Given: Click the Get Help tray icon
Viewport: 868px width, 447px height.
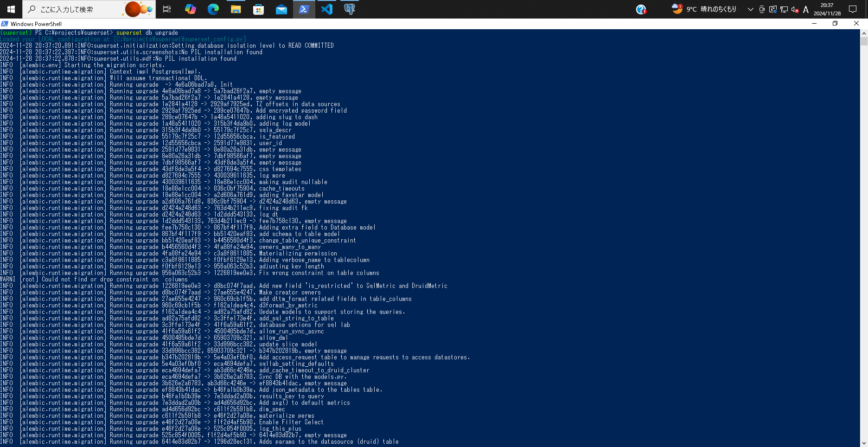Looking at the screenshot, I should (x=641, y=9).
